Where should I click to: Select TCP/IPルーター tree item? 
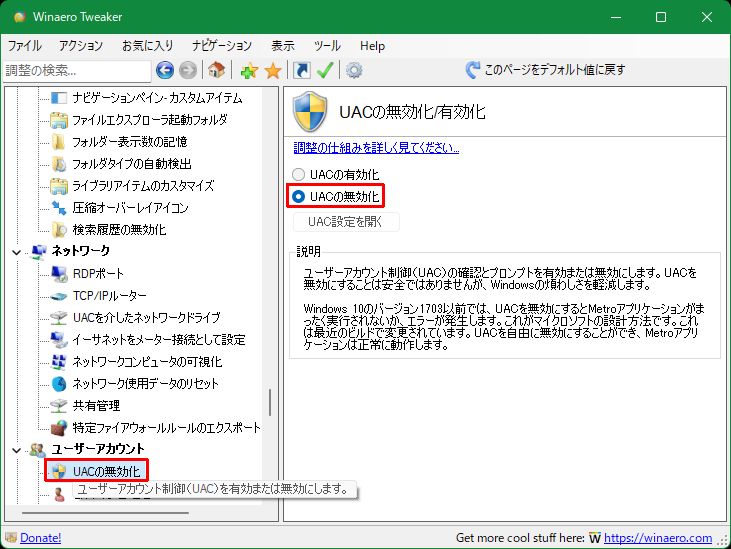tap(110, 296)
